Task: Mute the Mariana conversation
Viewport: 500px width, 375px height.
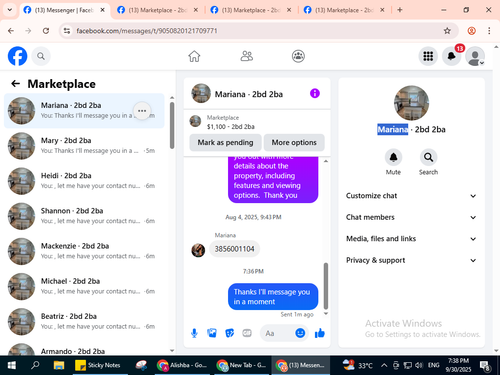Action: click(x=393, y=157)
